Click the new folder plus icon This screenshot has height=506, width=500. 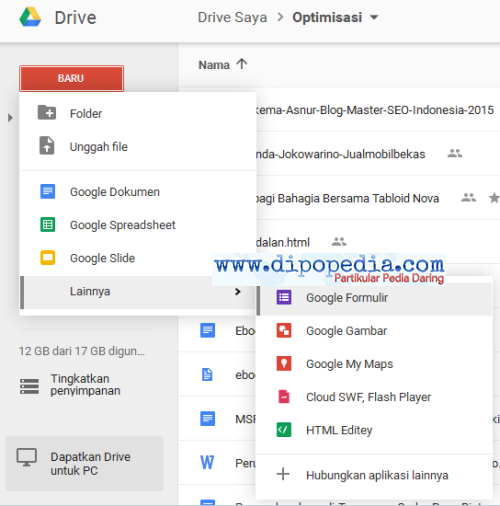[x=47, y=112]
